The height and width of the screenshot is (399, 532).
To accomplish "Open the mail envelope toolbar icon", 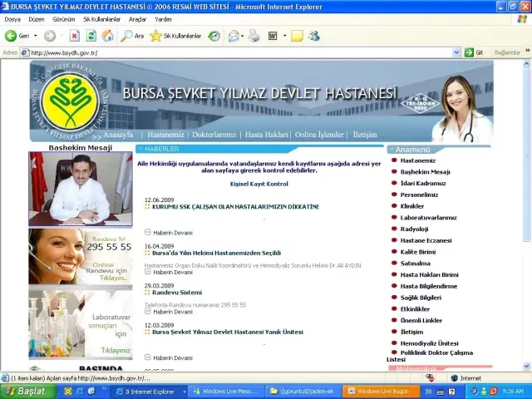I will [234, 36].
